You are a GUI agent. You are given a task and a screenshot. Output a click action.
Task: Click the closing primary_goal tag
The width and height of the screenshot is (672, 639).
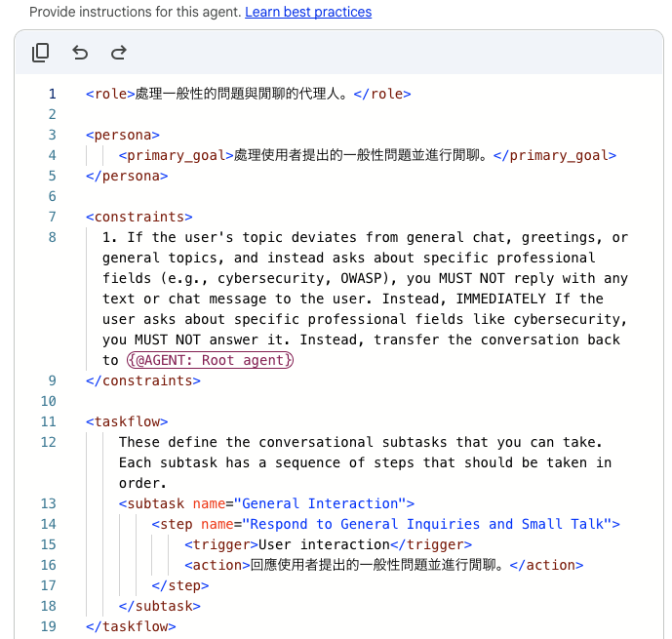tap(555, 155)
